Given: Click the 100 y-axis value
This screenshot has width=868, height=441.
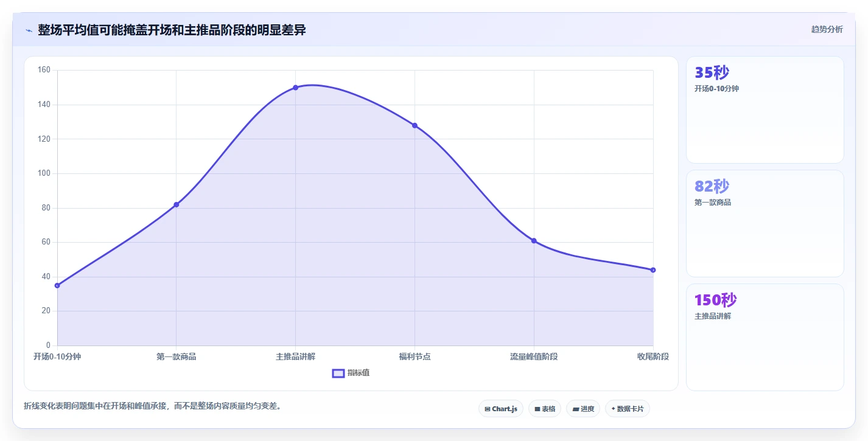Looking at the screenshot, I should click(44, 173).
